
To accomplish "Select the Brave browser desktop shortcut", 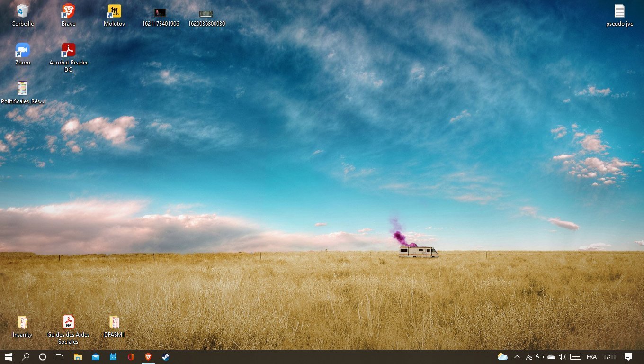I will click(x=68, y=15).
